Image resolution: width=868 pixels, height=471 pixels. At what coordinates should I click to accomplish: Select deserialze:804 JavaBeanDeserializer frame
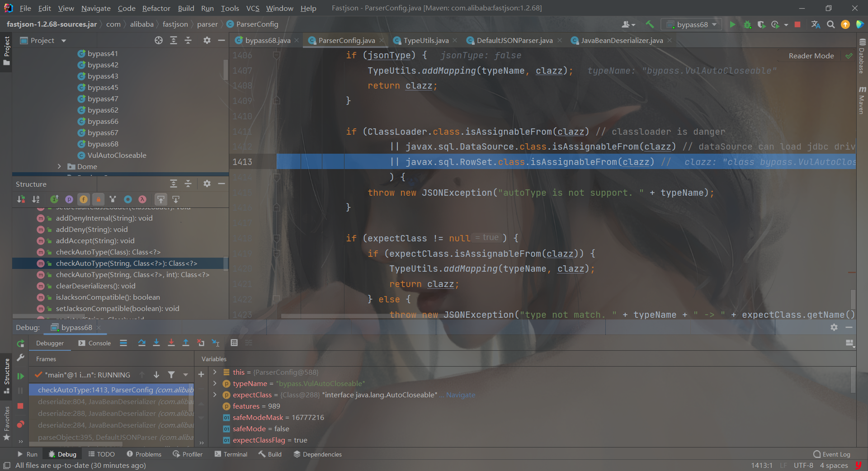(x=111, y=401)
